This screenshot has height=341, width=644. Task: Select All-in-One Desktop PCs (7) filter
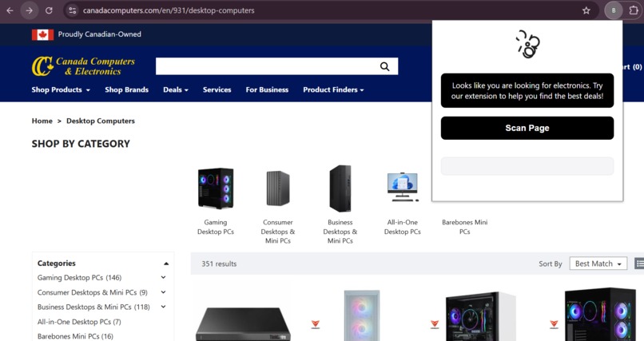point(79,321)
